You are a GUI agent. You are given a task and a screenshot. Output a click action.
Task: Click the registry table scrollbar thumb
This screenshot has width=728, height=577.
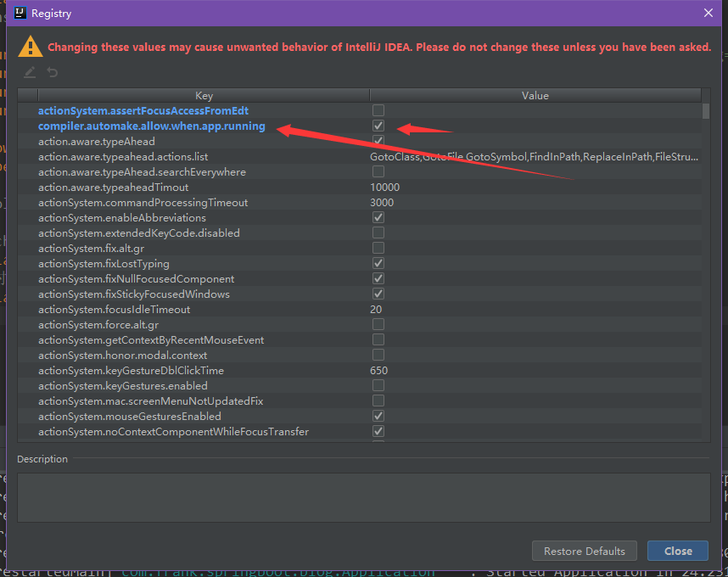(706, 111)
